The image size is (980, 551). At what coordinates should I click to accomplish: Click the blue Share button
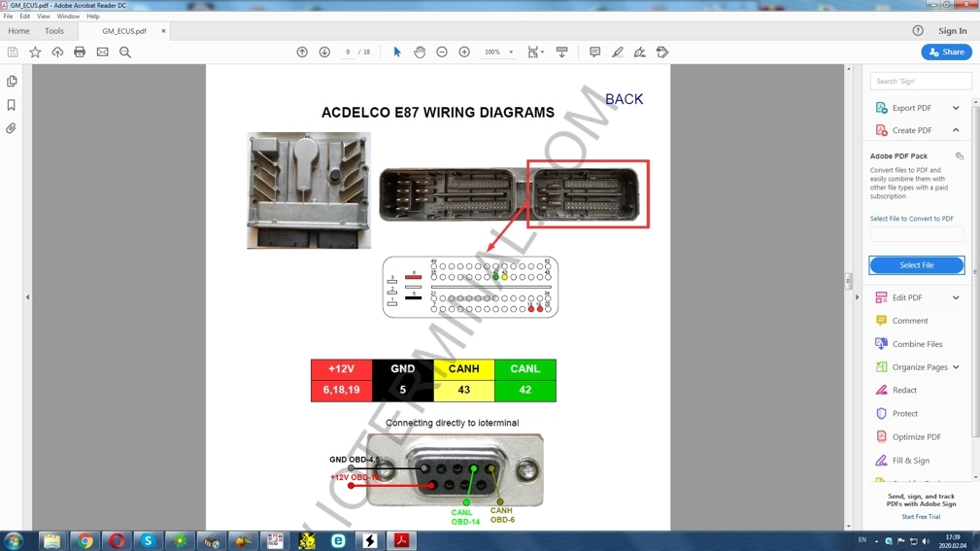click(946, 52)
